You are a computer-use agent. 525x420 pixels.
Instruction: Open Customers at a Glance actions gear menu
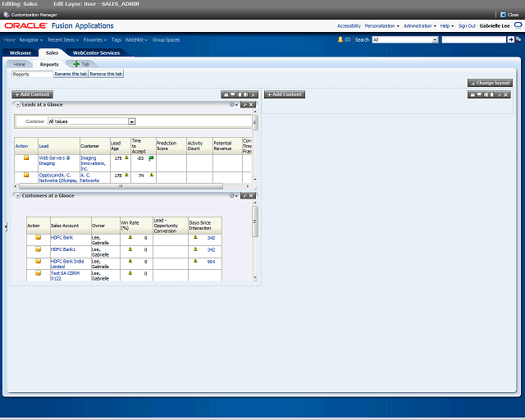pyautogui.click(x=233, y=195)
